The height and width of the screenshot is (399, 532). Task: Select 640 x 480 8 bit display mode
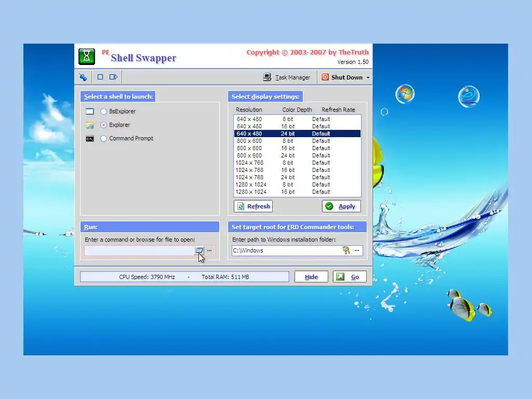point(297,119)
